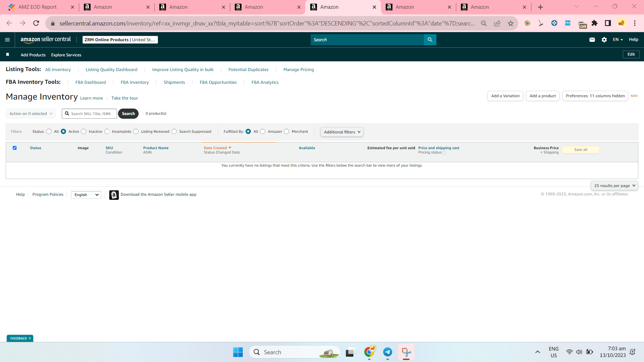644x362 pixels.
Task: Click the Search SKU, Title, ISBN field
Action: pyautogui.click(x=89, y=114)
